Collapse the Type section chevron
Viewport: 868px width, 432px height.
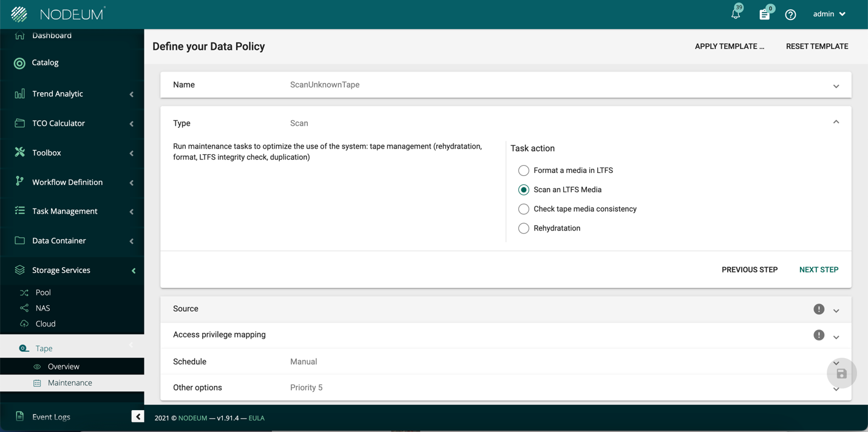point(836,123)
